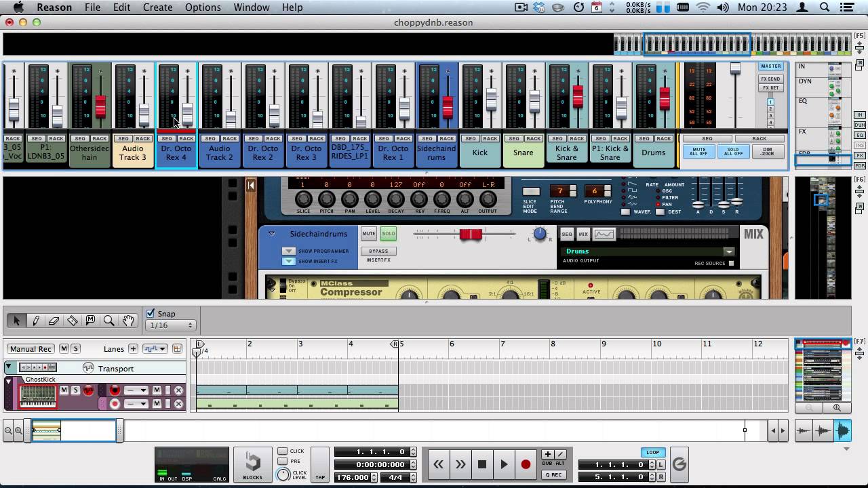Viewport: 868px width, 488px height.
Task: Zoom out the sequencer horizontally
Action: tap(8, 430)
